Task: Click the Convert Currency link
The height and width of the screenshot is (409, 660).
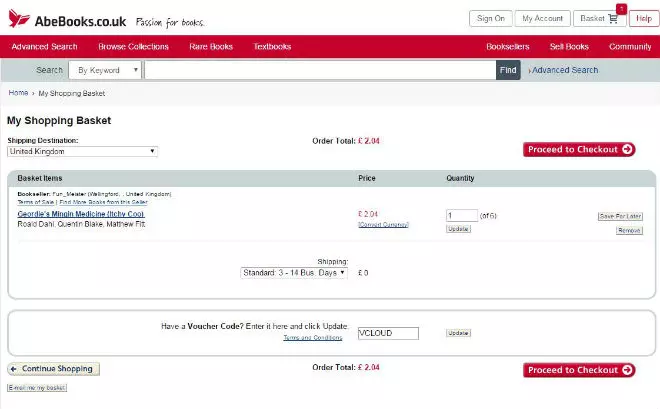Action: click(383, 225)
